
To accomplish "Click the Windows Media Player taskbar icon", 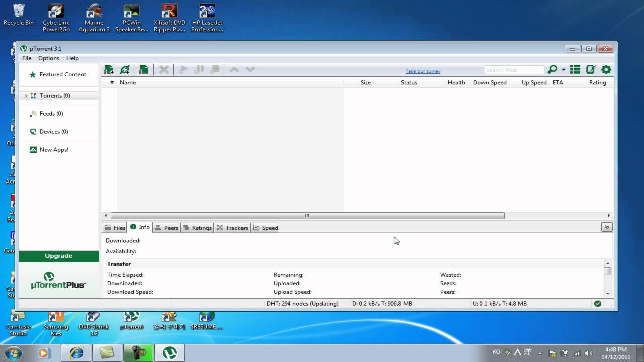I will 43,353.
